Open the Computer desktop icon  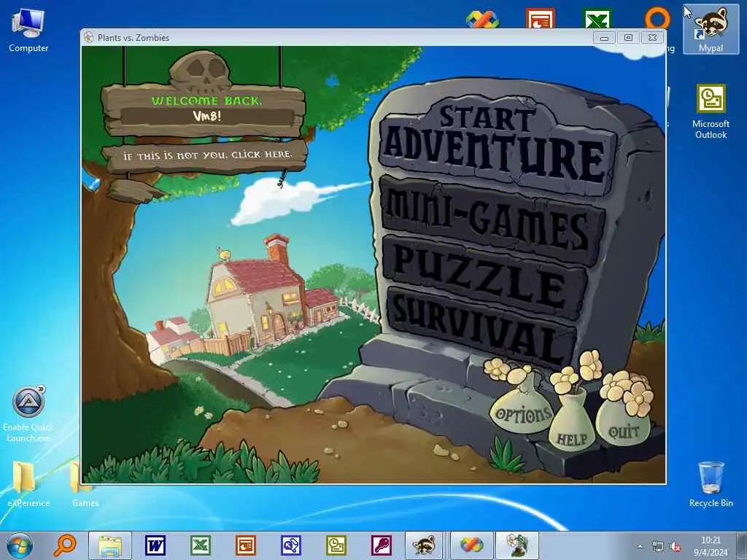click(x=28, y=31)
